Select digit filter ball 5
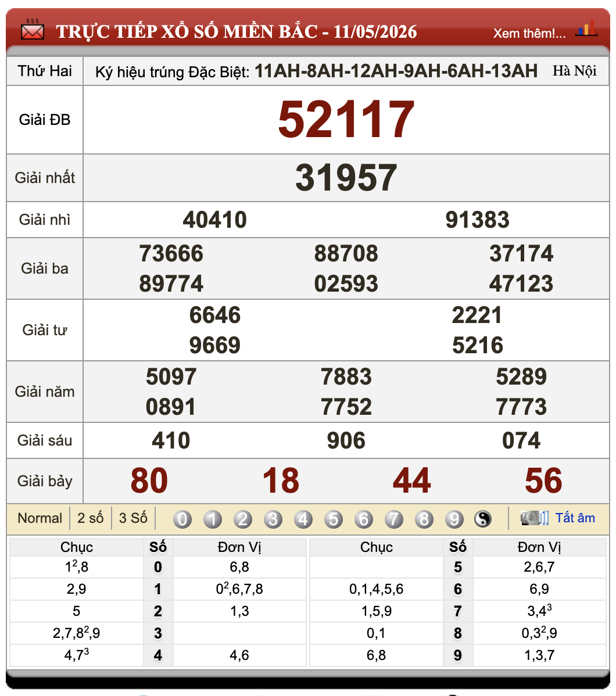Viewport: 616px width, 696px height. (334, 519)
